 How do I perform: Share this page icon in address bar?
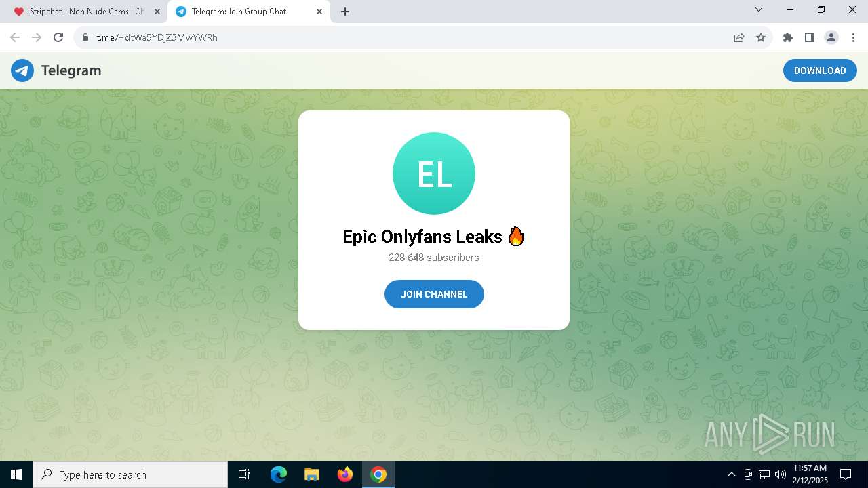[739, 37]
